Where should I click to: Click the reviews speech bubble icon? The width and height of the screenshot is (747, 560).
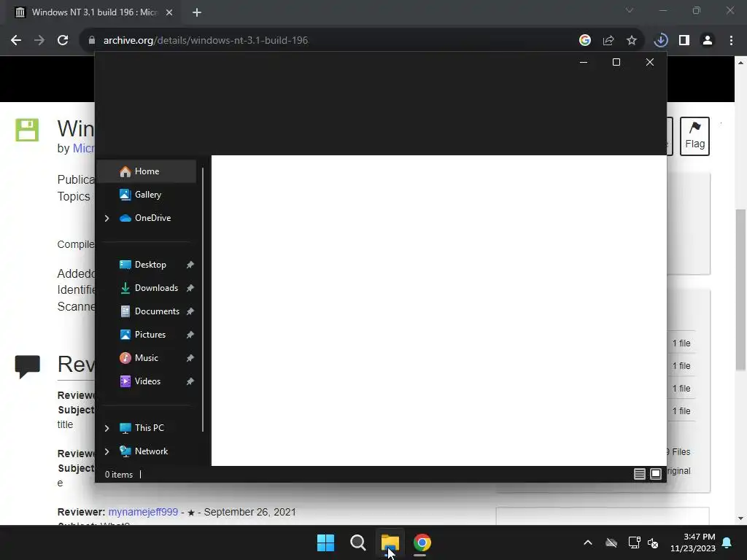tap(27, 367)
